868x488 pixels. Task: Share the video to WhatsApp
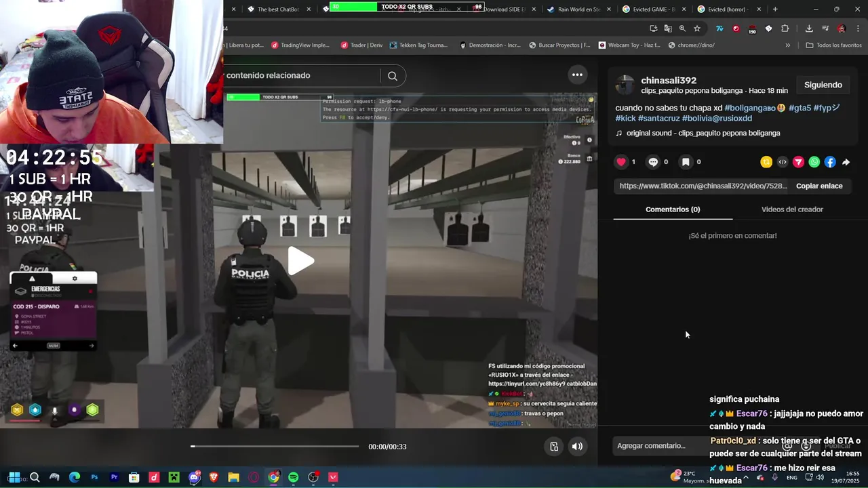(x=814, y=162)
